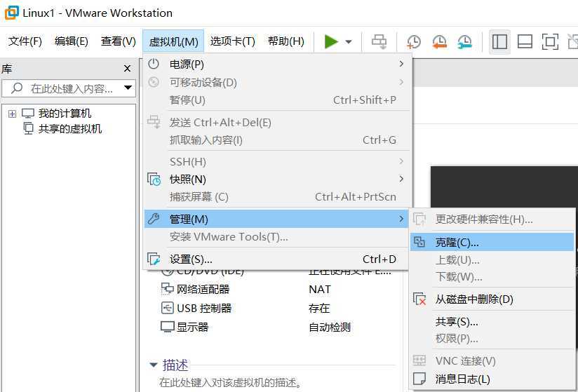The height and width of the screenshot is (392, 578).
Task: Click the NAT value of the network adapter
Action: (320, 289)
